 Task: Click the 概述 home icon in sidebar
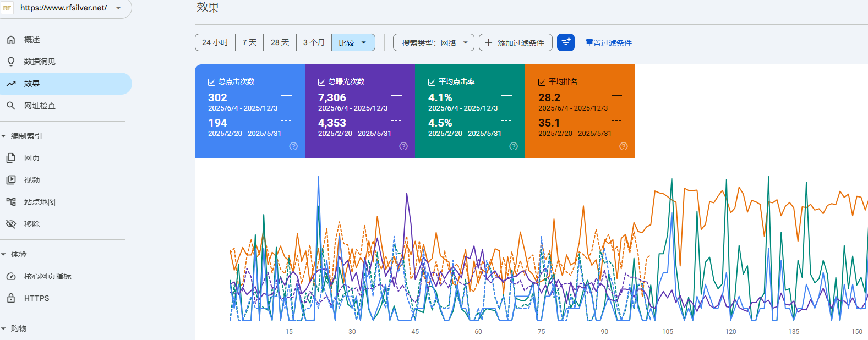tap(11, 40)
